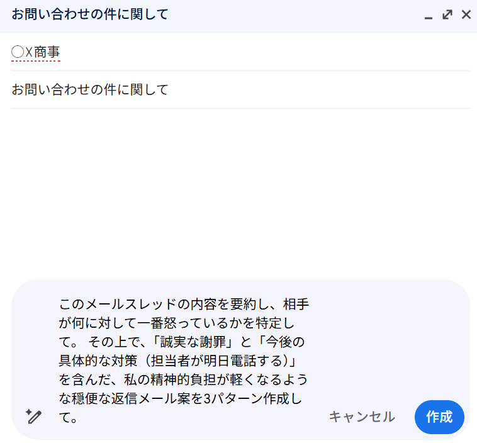Click inside the empty email body area
Image resolution: width=477 pixels, height=448 pixels.
pyautogui.click(x=239, y=189)
